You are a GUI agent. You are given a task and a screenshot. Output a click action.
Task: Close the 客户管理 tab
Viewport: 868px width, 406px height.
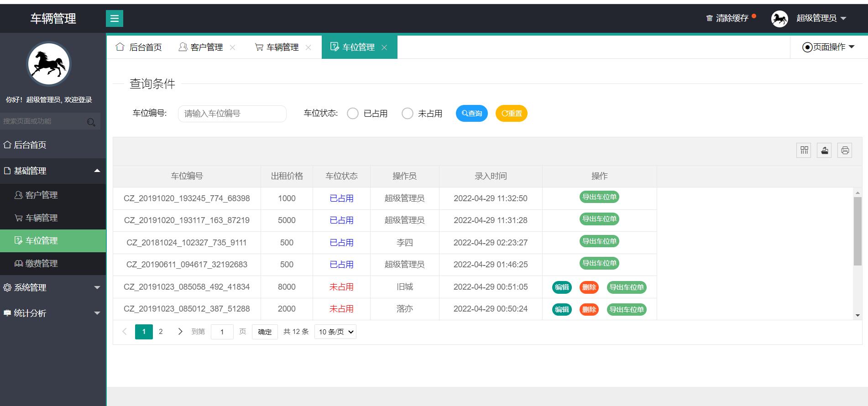pyautogui.click(x=232, y=47)
